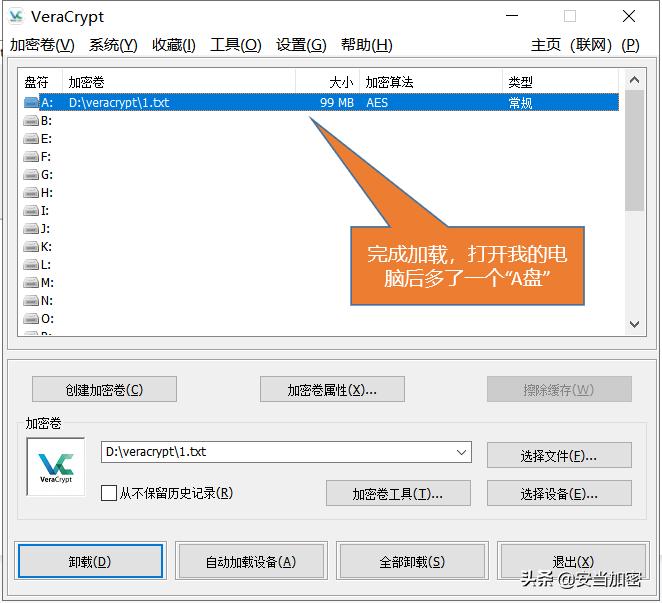The height and width of the screenshot is (603, 662).
Task: Click 选择设备(E)... button
Action: tap(559, 493)
